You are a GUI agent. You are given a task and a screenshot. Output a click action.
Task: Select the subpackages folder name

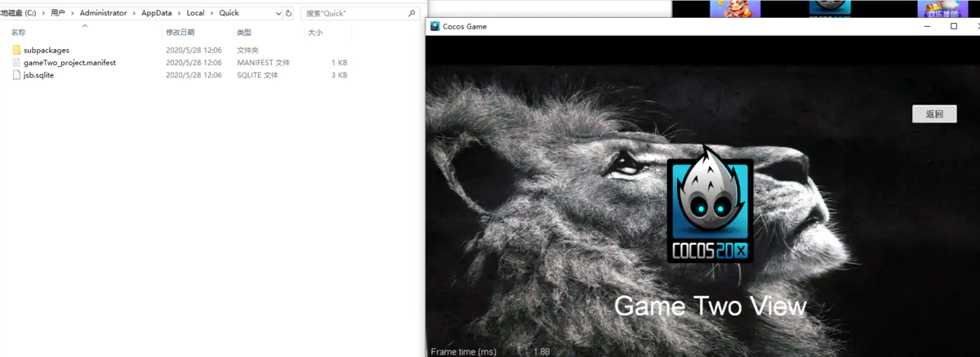[47, 50]
